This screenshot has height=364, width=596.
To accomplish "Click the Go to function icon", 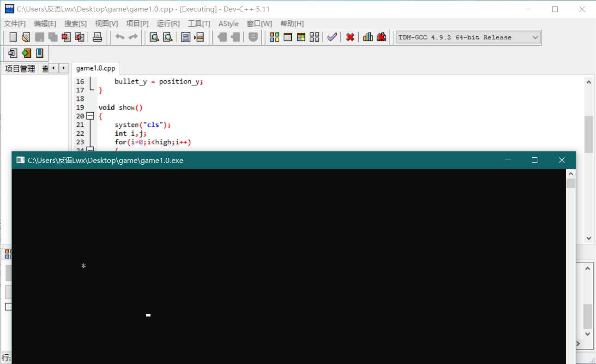I will [x=186, y=37].
